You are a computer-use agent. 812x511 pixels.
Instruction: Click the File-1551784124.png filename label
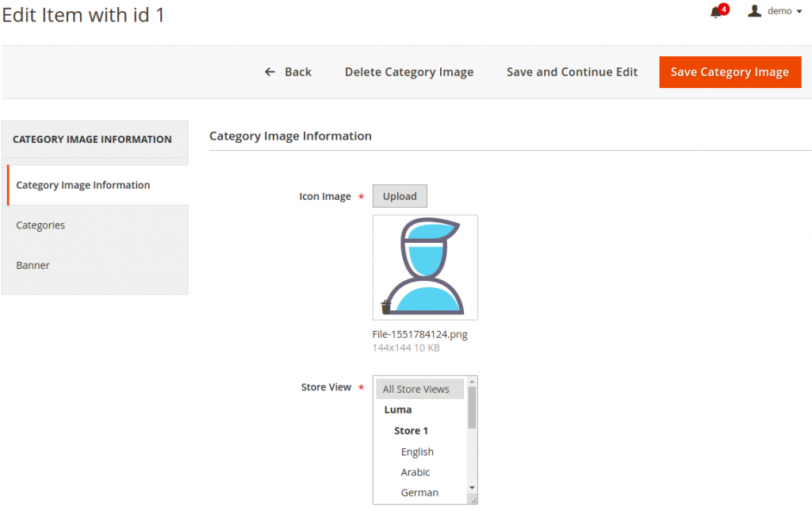tap(420, 334)
